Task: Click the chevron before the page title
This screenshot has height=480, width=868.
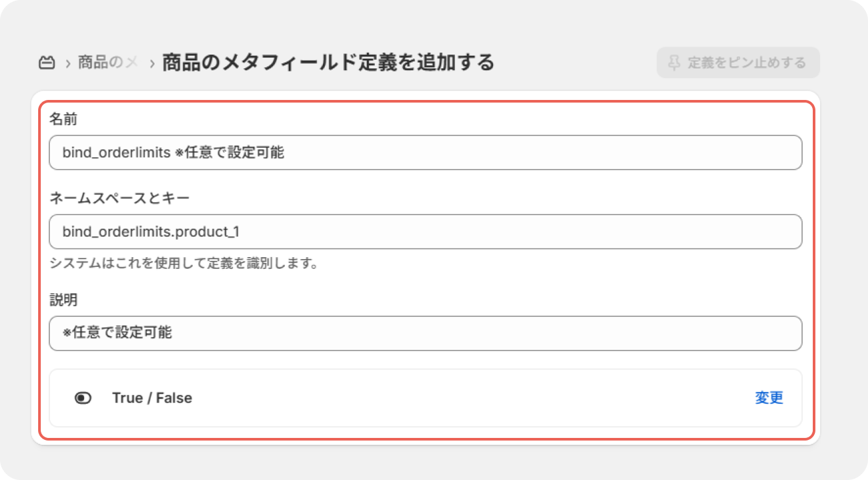Action: (x=152, y=63)
